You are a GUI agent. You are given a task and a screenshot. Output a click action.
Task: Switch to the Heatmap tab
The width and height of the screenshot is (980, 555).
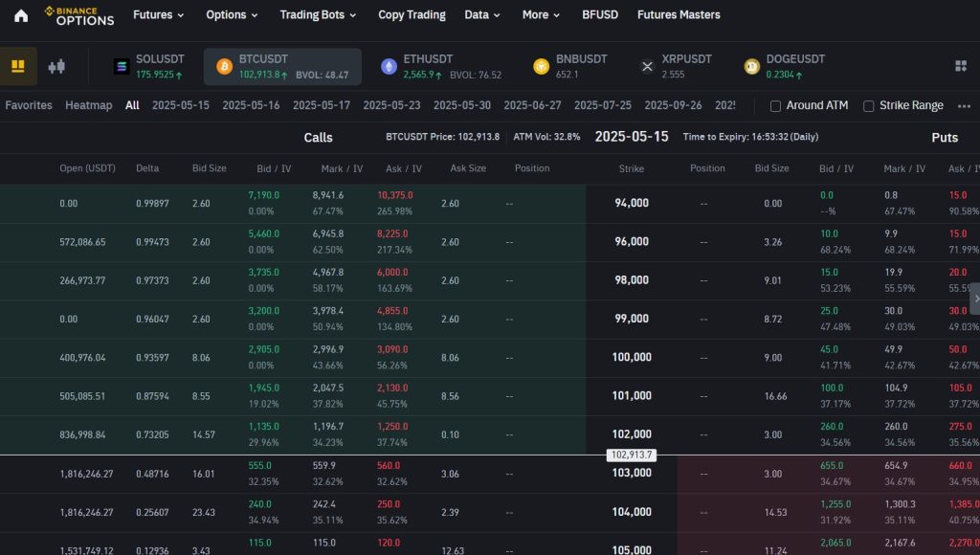[89, 105]
